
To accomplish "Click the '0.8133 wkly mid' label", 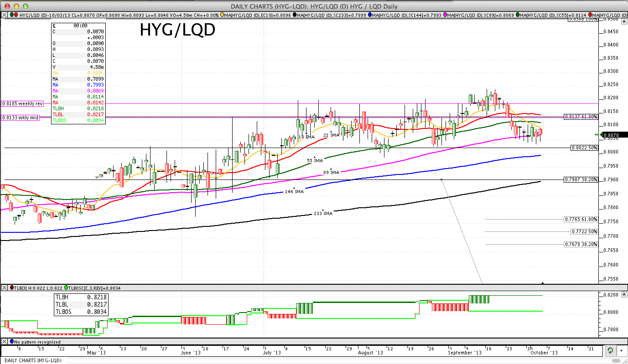I will pyautogui.click(x=21, y=118).
